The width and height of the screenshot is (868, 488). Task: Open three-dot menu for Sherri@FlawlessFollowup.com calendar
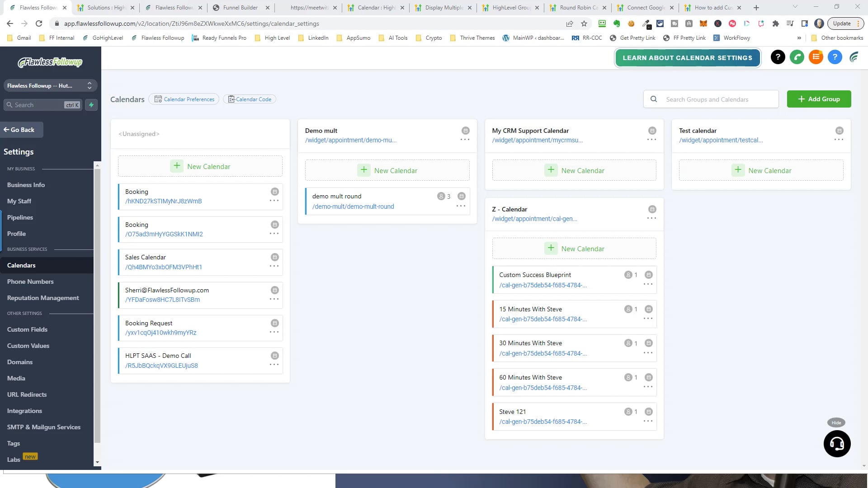pos(274,299)
